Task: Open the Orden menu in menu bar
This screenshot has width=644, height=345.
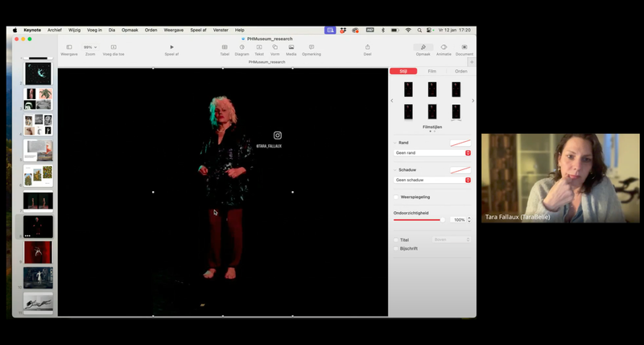Action: (151, 30)
